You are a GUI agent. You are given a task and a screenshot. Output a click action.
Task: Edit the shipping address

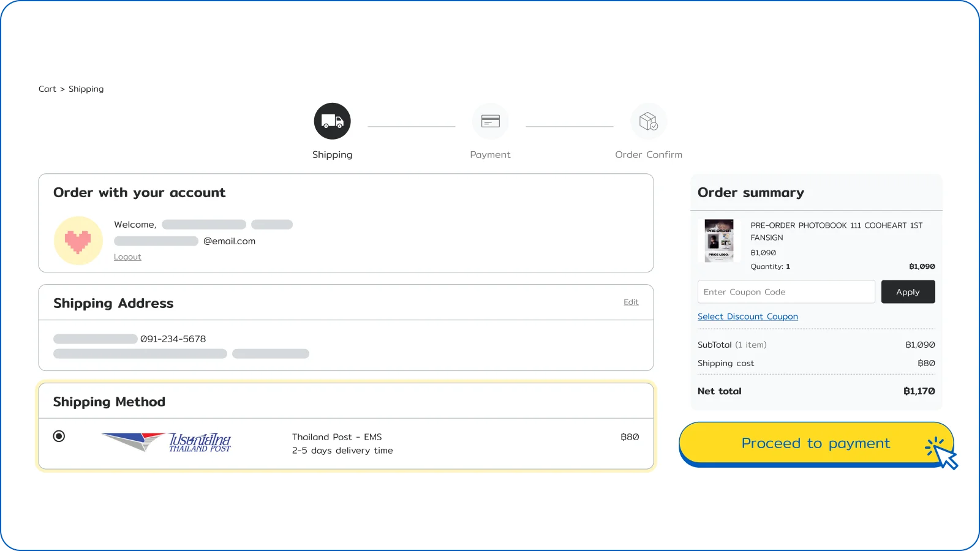point(631,302)
